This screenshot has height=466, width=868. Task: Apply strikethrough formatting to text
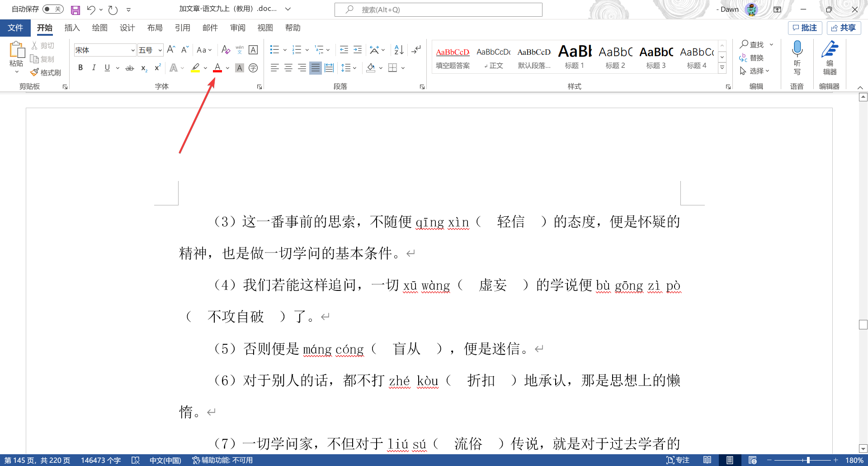130,68
